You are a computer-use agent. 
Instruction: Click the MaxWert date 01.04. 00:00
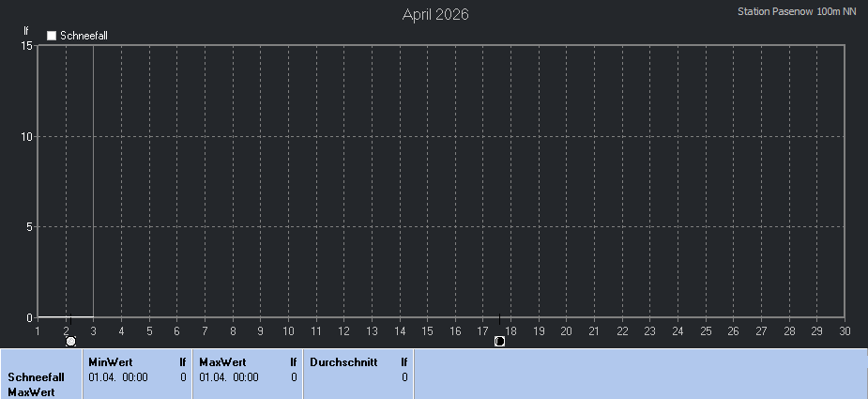click(x=229, y=376)
